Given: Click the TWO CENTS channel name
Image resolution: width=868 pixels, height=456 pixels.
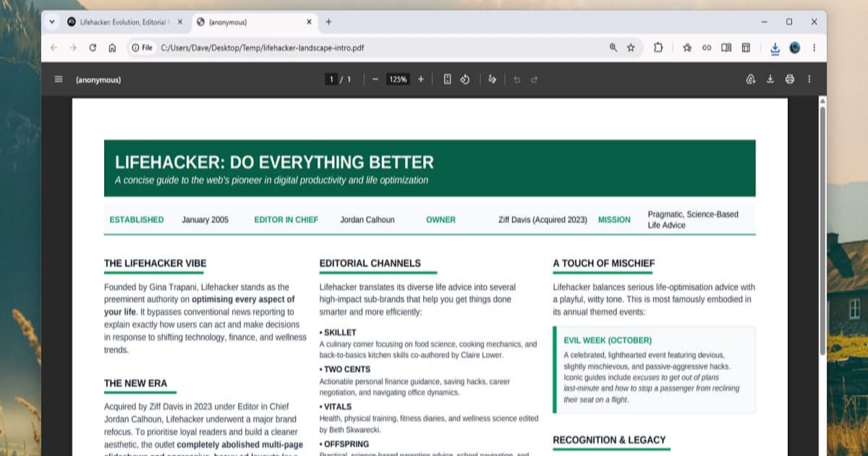Looking at the screenshot, I should click(346, 369).
